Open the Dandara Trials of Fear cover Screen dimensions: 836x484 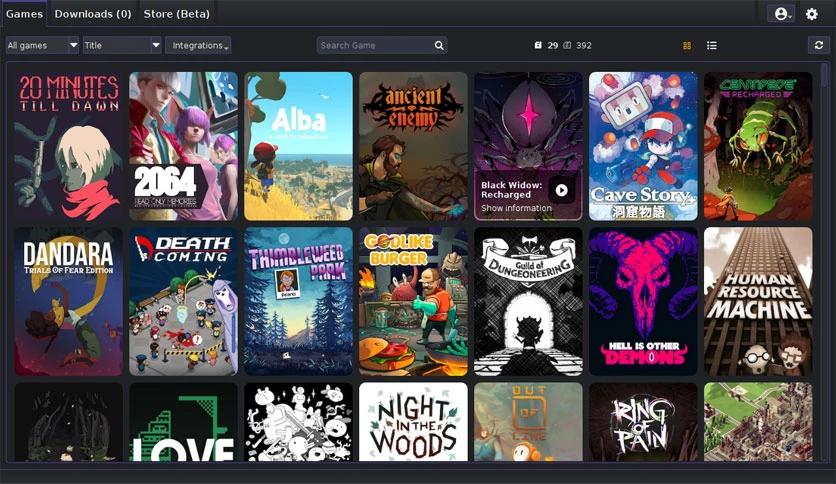68,301
